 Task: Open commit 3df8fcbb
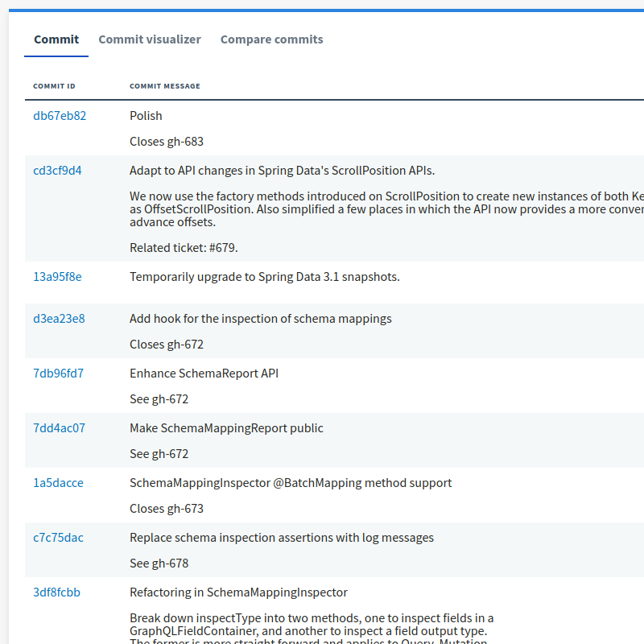(56, 592)
